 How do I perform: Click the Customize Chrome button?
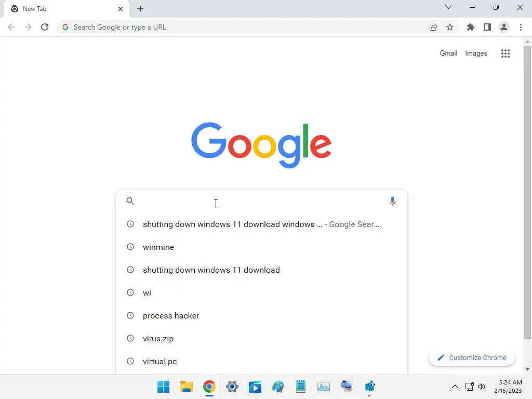(x=472, y=357)
